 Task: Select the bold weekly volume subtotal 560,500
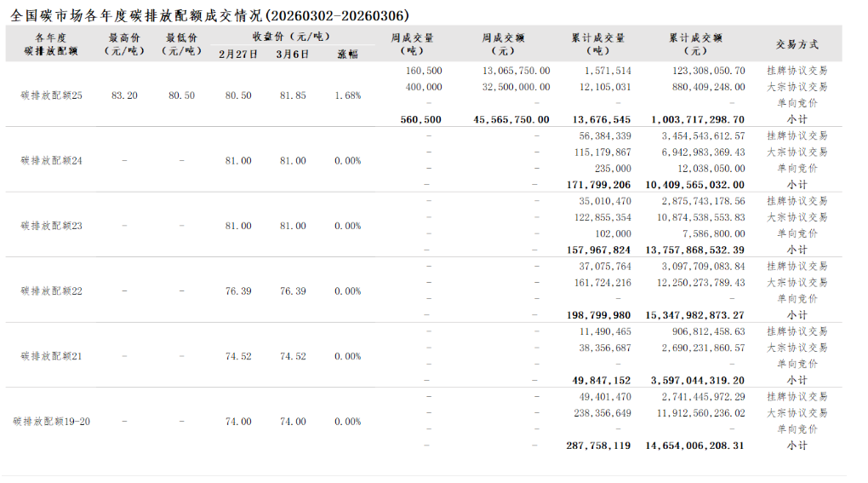(x=420, y=120)
